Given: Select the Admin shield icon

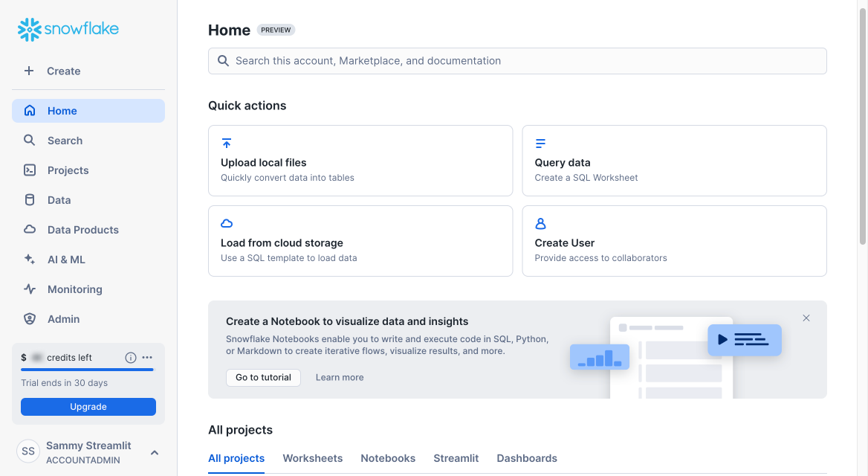Looking at the screenshot, I should [x=30, y=318].
